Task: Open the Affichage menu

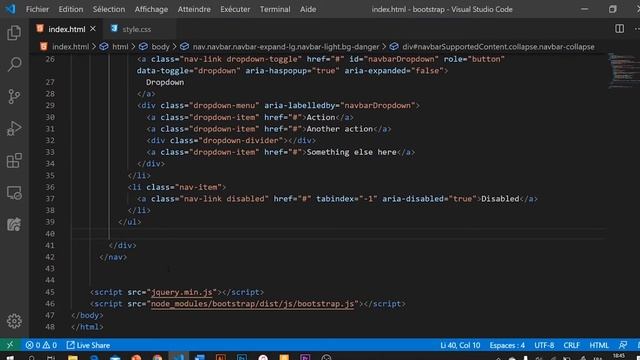Action: click(x=151, y=9)
